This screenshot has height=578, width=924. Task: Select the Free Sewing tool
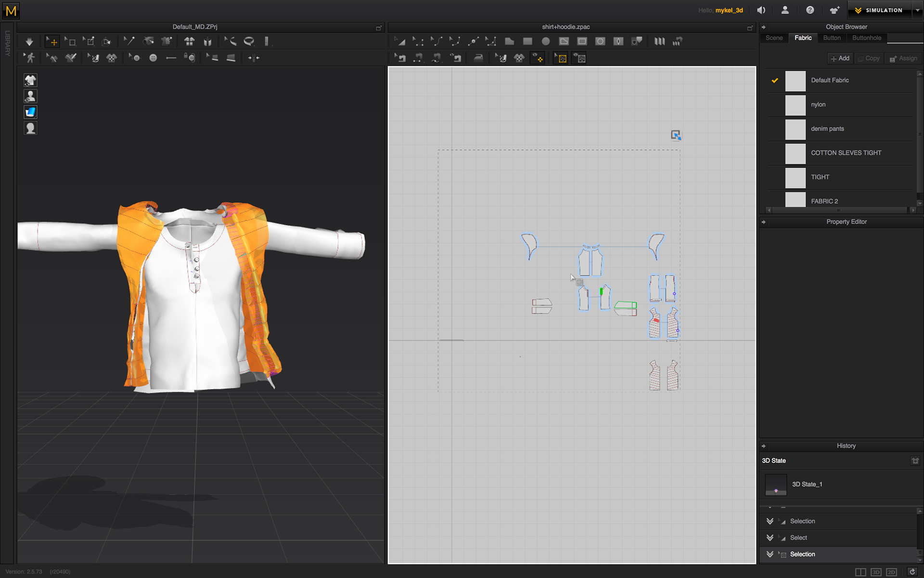[436, 58]
